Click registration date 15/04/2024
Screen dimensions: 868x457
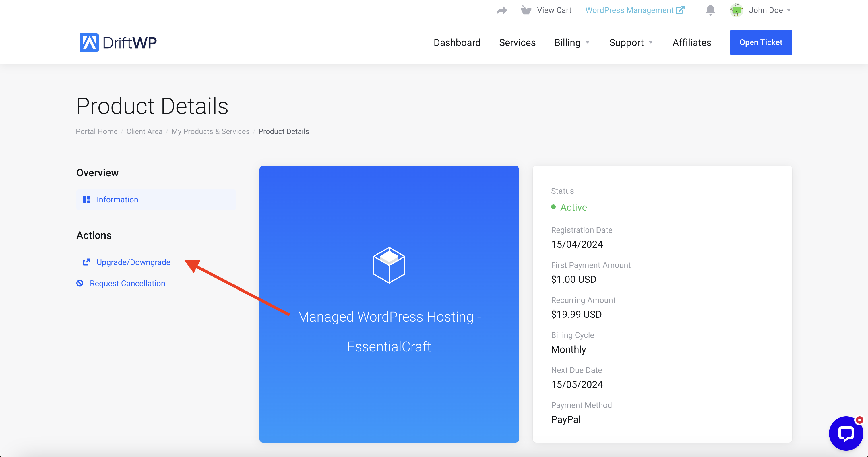point(577,244)
